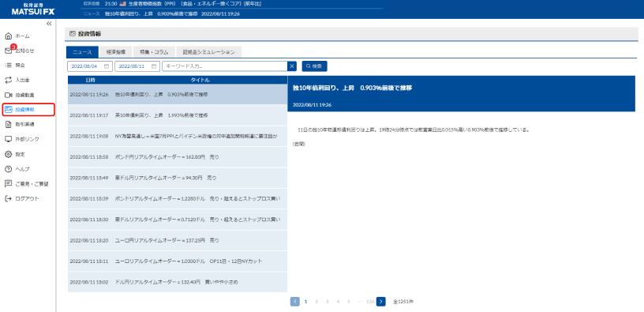This screenshot has height=312, width=644.
Task: Open ドル円リアルタイムオーダー=132.40円 row
Action: coord(178,282)
